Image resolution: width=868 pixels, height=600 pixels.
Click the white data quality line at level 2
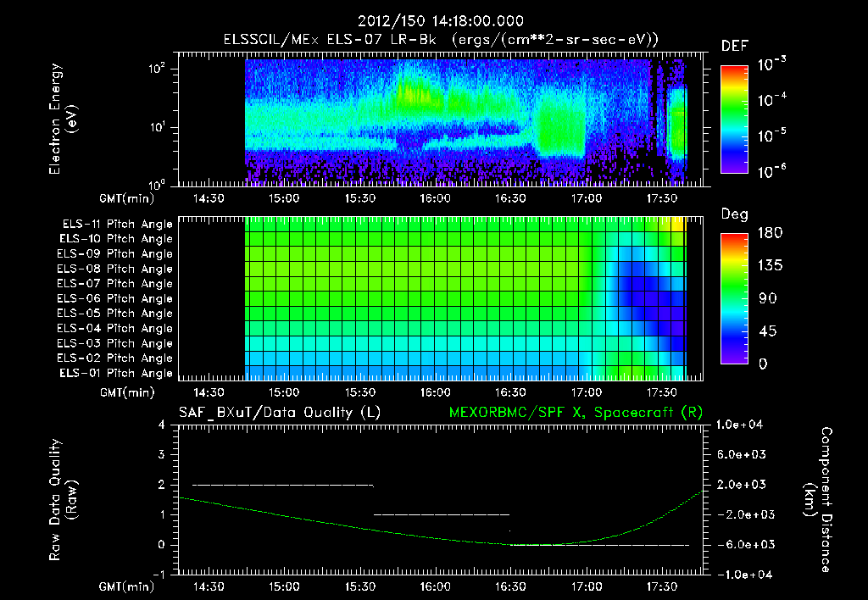coord(283,486)
